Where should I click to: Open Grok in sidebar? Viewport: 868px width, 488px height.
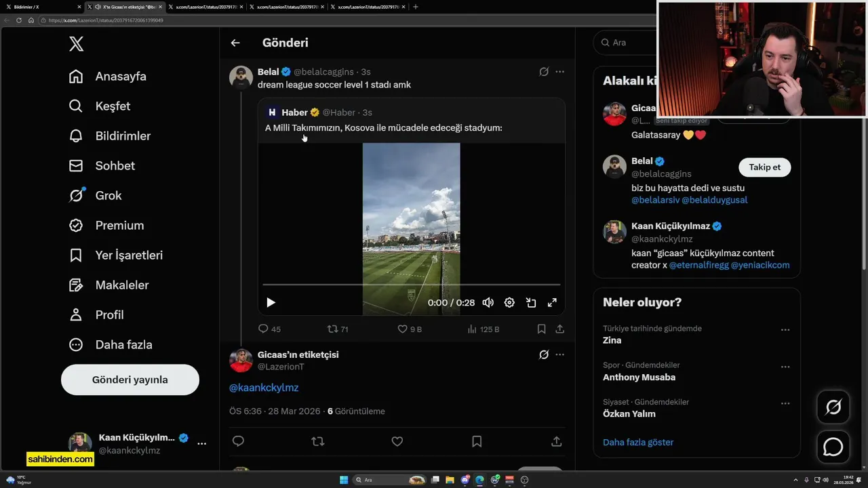click(95, 196)
